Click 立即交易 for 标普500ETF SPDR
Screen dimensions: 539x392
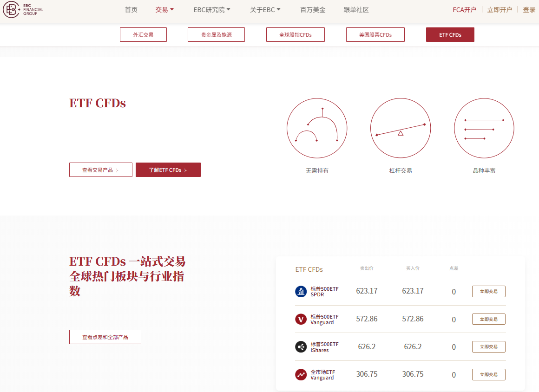tap(488, 291)
